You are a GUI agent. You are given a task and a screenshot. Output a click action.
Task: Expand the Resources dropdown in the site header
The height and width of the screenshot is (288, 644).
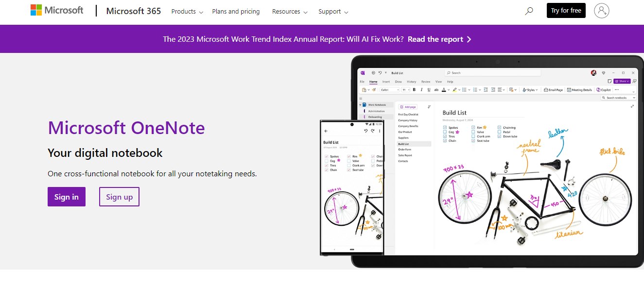pos(290,11)
